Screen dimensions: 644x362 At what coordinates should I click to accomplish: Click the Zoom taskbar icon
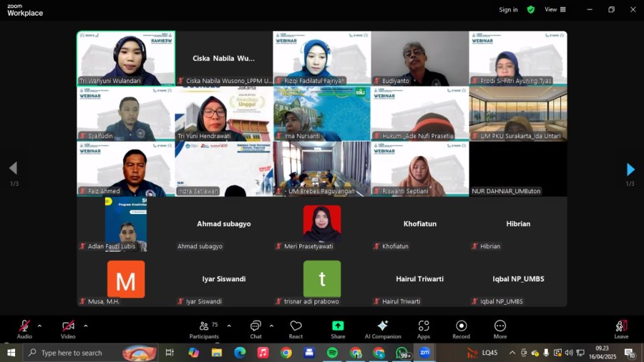(425, 353)
